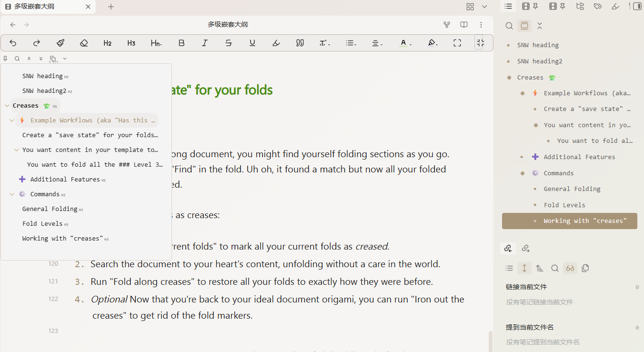Jump to General Folding in right outline
Image resolution: width=644 pixels, height=352 pixels.
pyautogui.click(x=572, y=189)
